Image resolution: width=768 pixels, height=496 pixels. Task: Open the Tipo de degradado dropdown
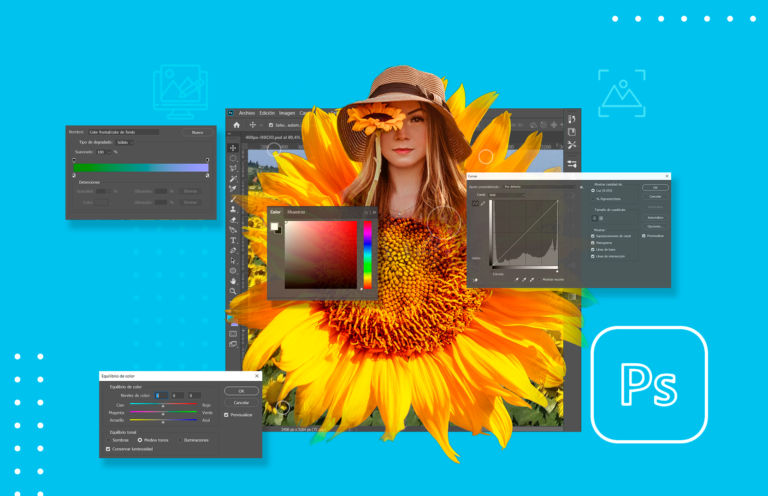click(124, 142)
